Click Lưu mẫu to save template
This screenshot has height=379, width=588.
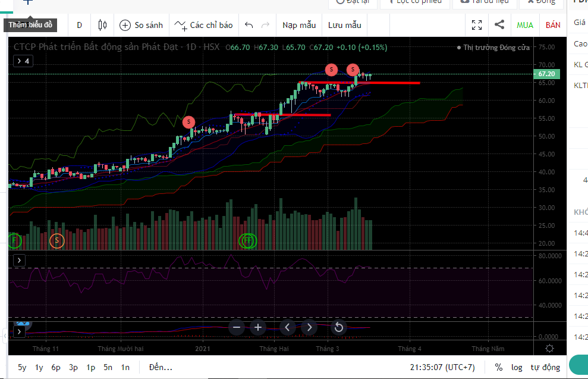point(345,25)
